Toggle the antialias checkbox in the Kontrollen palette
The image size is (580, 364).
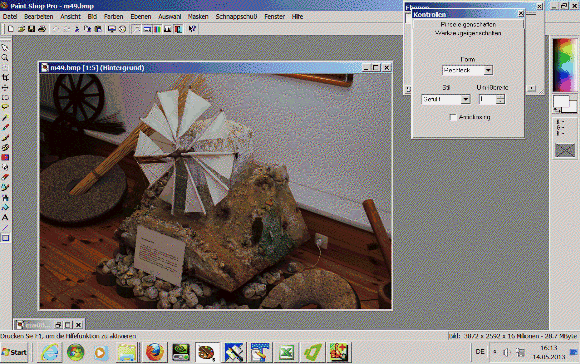[x=453, y=117]
